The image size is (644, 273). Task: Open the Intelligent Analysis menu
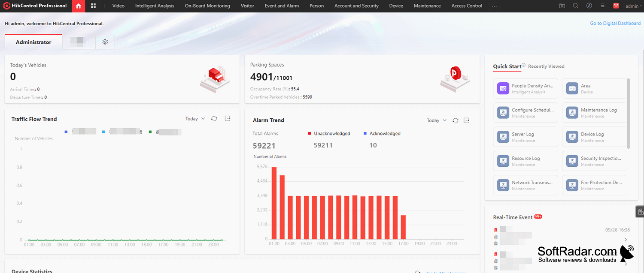coord(155,6)
